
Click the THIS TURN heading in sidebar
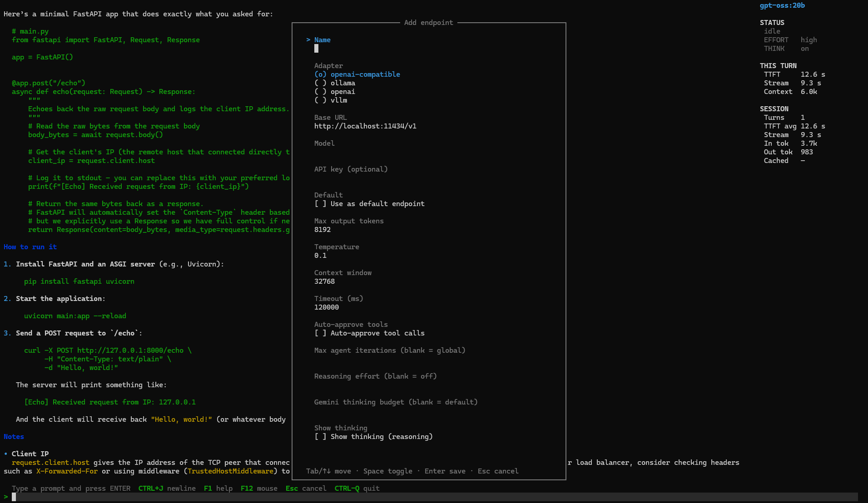coord(778,66)
